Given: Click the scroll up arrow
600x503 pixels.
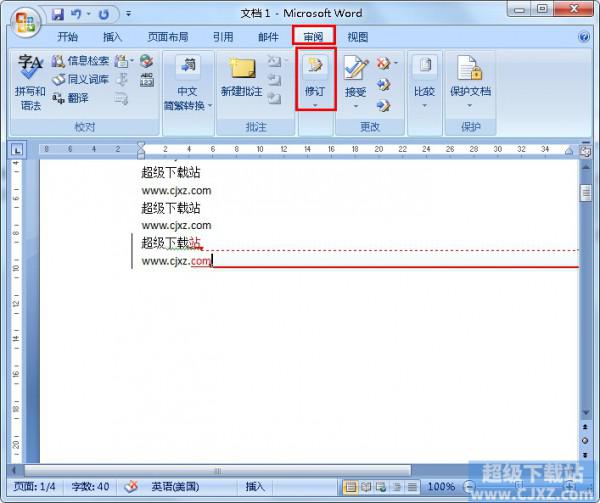Looking at the screenshot, I should point(585,168).
